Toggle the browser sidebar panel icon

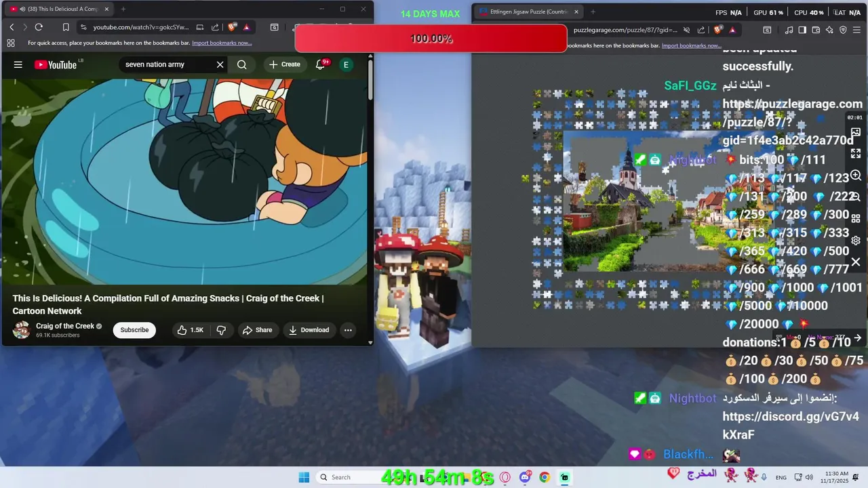(802, 30)
